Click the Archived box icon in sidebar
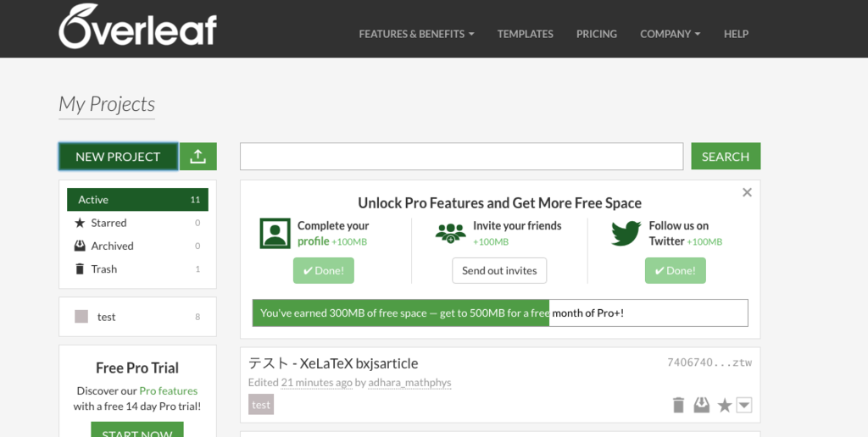 (80, 246)
